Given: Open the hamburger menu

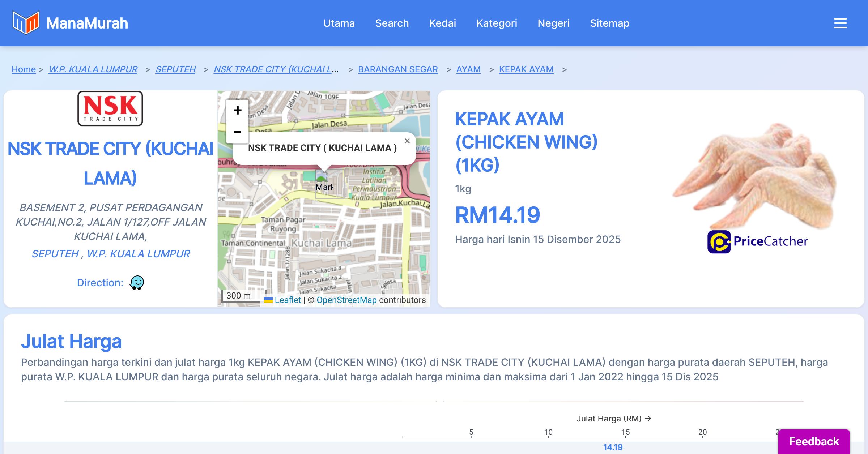Looking at the screenshot, I should (x=840, y=23).
